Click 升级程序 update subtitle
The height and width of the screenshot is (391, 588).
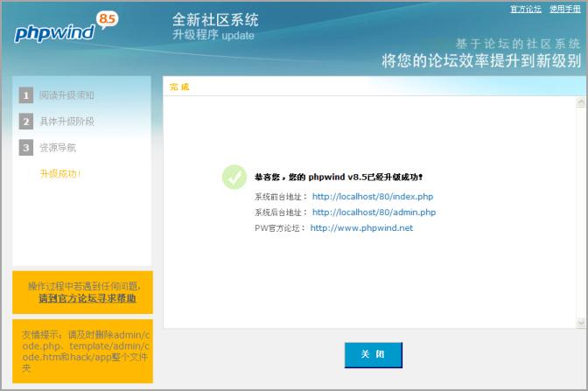[x=213, y=35]
